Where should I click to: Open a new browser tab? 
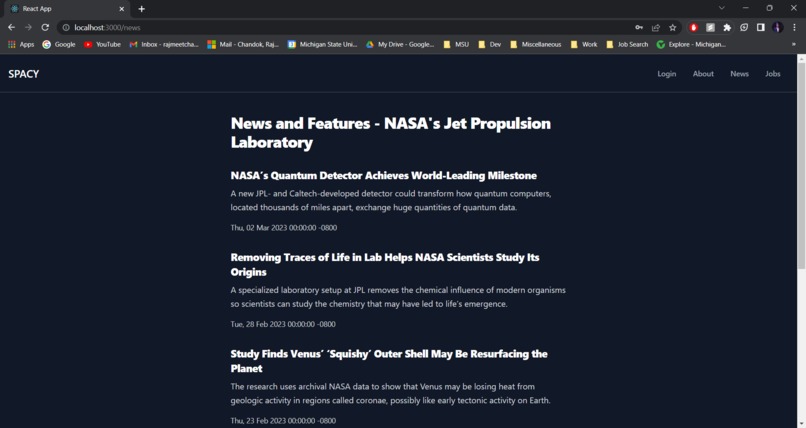click(x=141, y=9)
